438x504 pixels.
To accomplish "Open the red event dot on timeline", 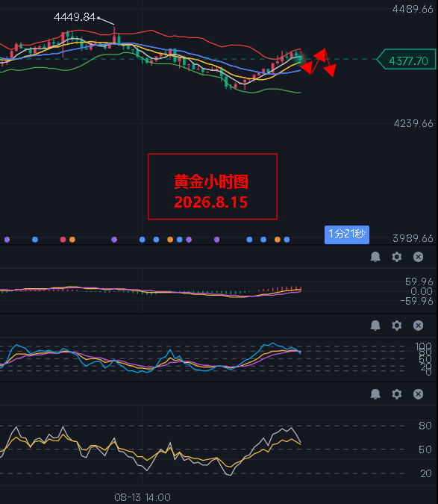I will click(x=63, y=240).
